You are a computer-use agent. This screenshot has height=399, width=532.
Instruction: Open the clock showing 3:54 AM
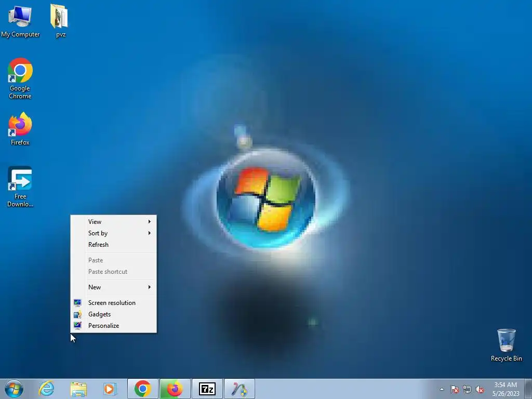coord(506,389)
